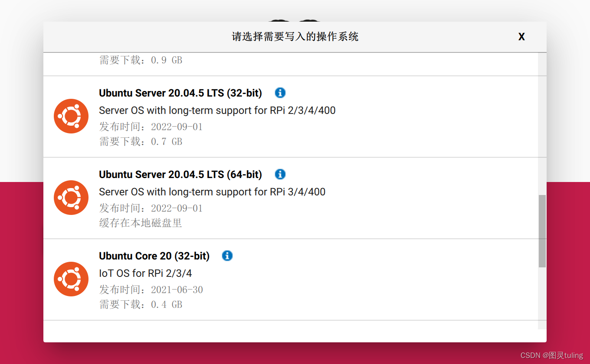590x364 pixels.
Task: Click the Ubuntu logo for Server 20.04.5 64-bit
Action: [x=71, y=198]
